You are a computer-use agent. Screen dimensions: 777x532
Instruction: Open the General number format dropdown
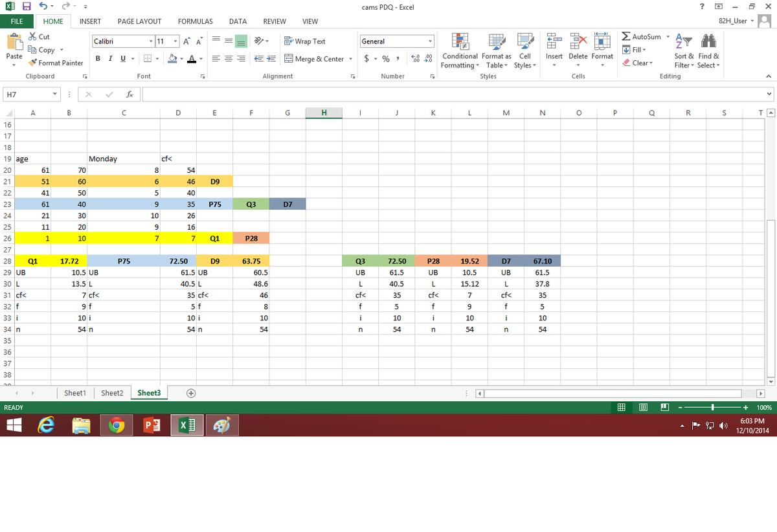coord(431,41)
